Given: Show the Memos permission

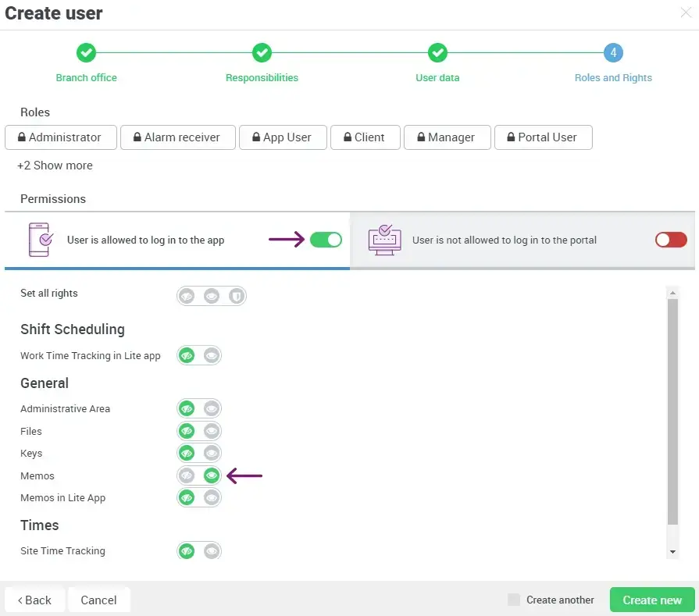Looking at the screenshot, I should [211, 475].
